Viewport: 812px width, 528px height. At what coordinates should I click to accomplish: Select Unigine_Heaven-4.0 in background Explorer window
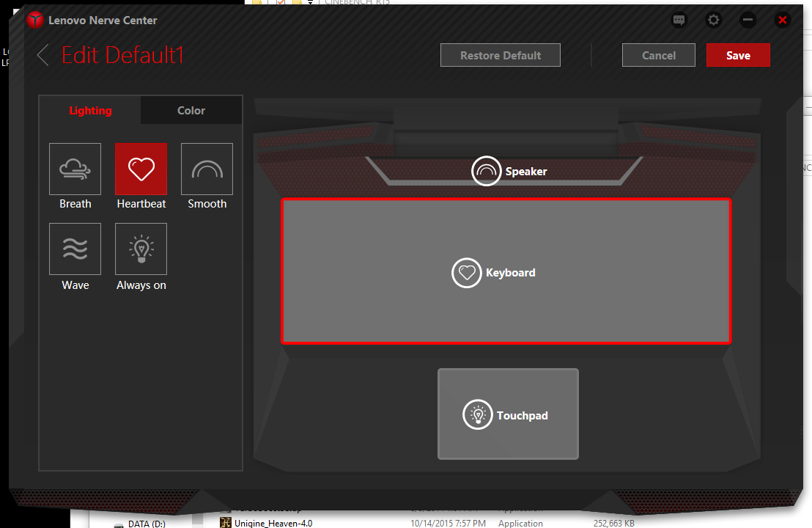(273, 523)
